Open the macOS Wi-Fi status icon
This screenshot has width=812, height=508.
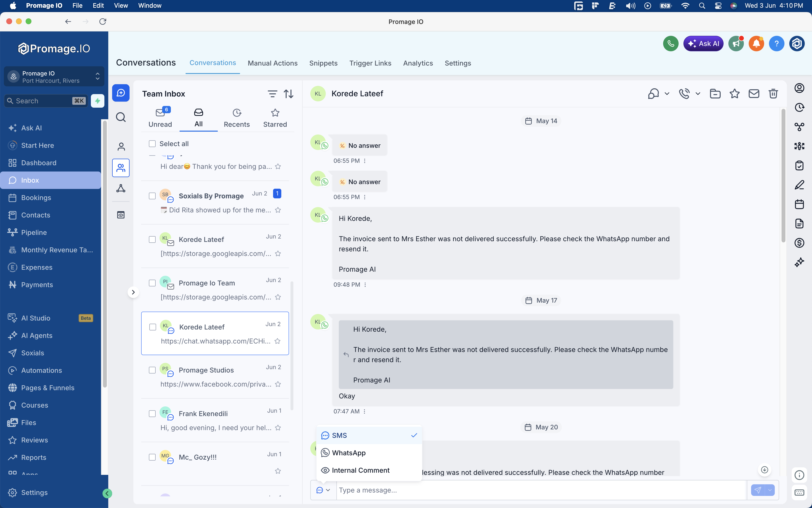tap(685, 6)
